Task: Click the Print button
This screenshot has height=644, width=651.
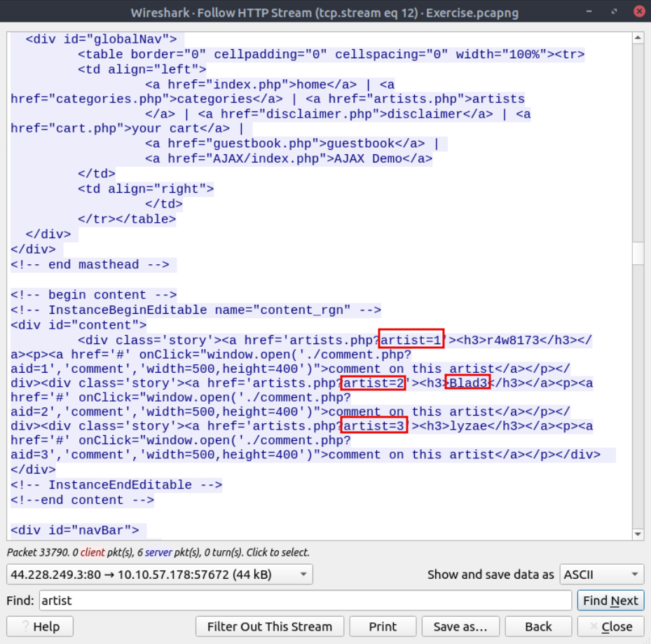Action: (383, 626)
